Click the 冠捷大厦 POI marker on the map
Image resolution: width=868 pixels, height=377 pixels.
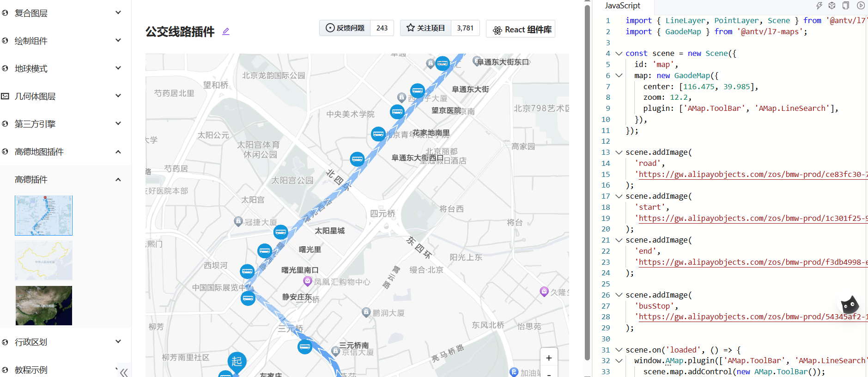pos(238,221)
